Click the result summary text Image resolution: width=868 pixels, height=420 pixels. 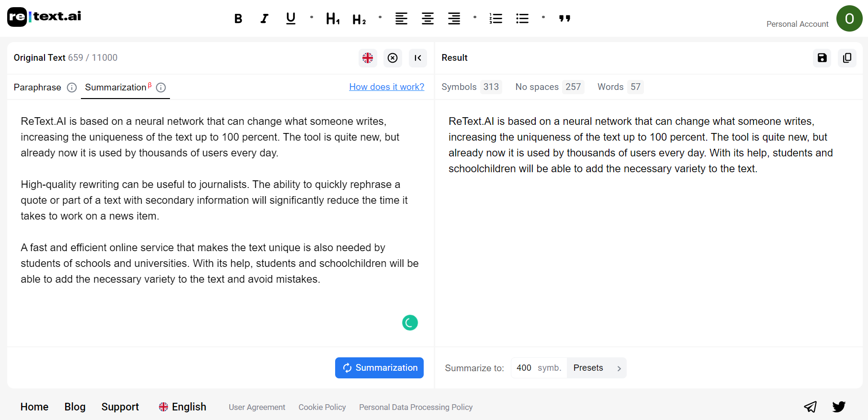pos(641,145)
